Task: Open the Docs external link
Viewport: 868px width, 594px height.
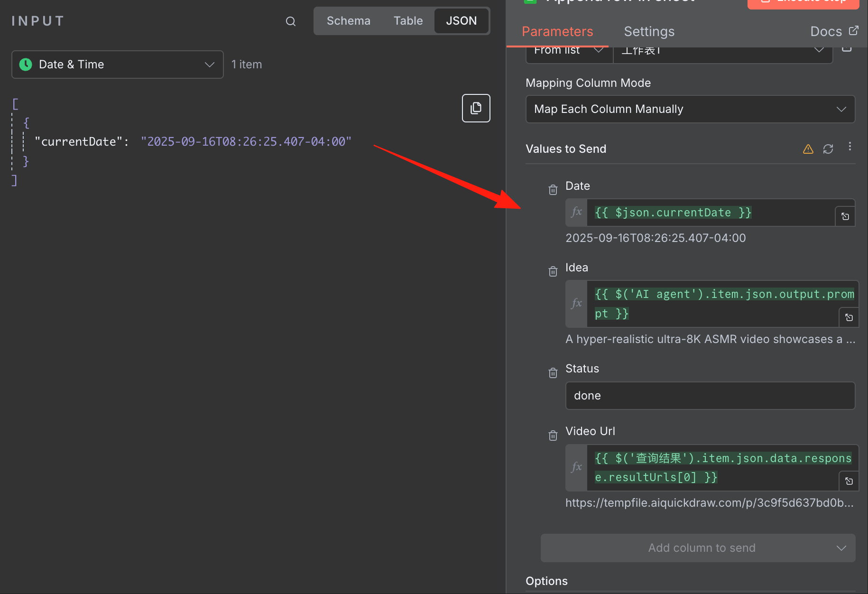Action: (834, 31)
